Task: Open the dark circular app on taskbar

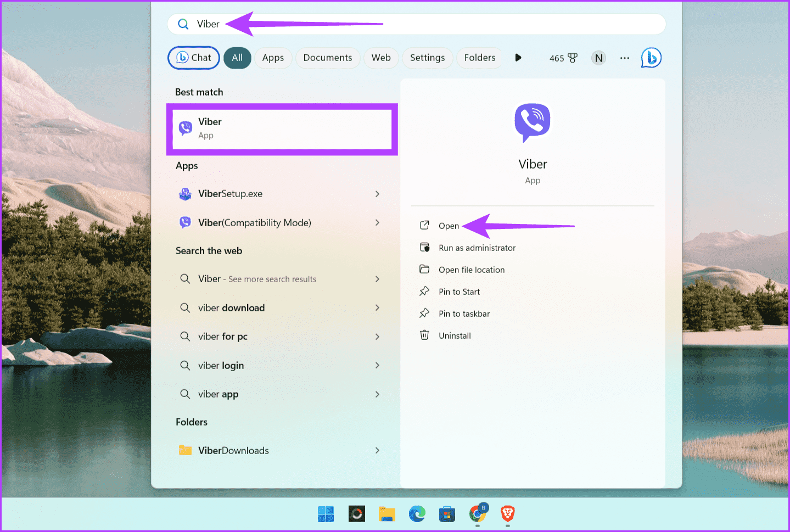Action: pyautogui.click(x=357, y=514)
